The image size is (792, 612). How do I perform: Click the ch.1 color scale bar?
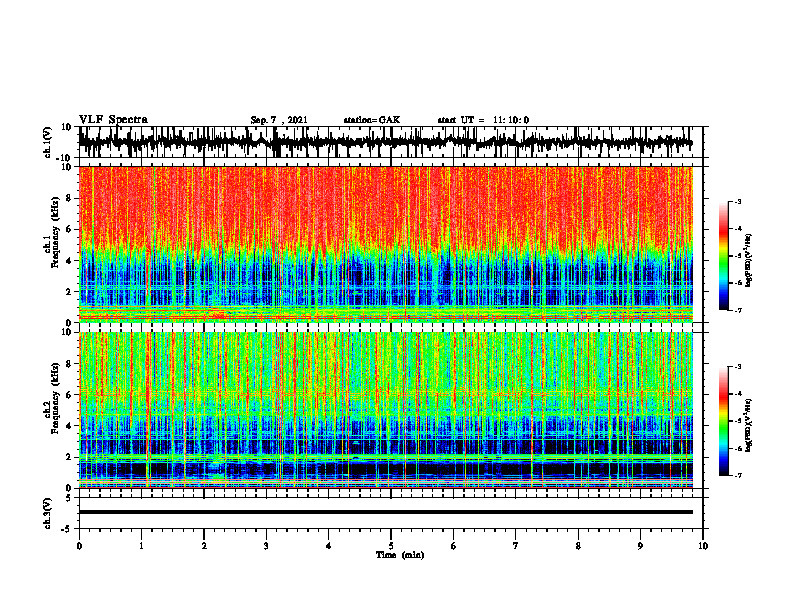click(x=723, y=255)
